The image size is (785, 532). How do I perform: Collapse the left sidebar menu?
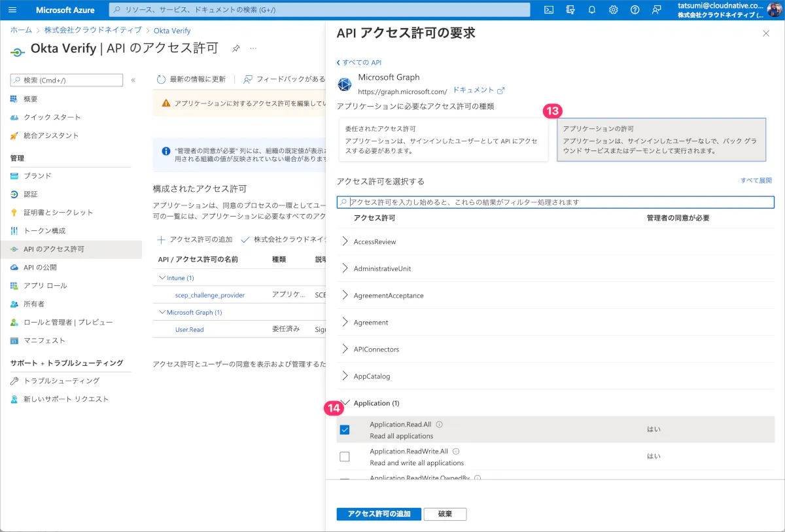133,80
